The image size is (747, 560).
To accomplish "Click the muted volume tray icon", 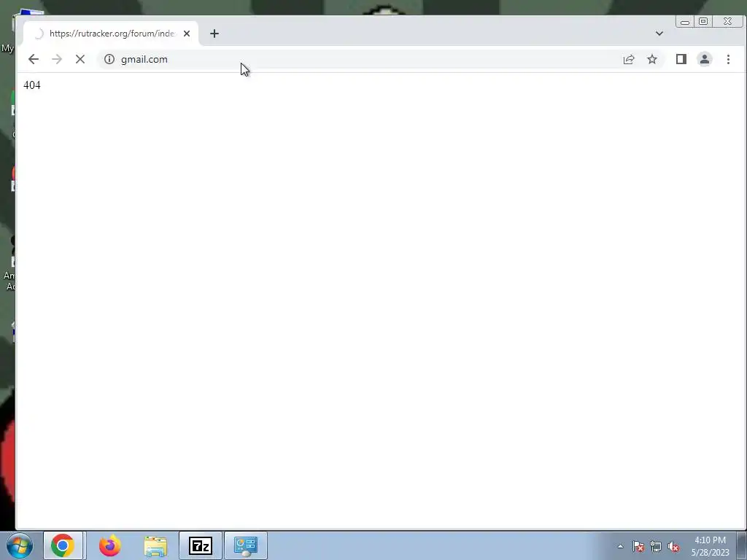I will point(673,546).
